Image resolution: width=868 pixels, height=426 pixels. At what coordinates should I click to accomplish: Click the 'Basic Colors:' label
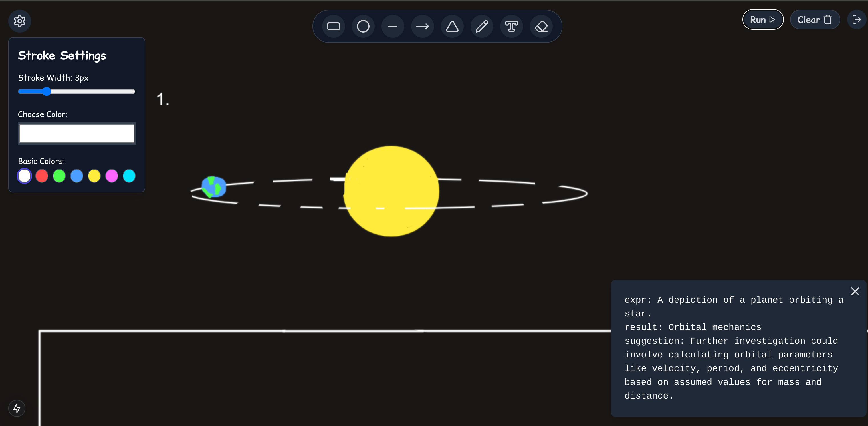41,161
